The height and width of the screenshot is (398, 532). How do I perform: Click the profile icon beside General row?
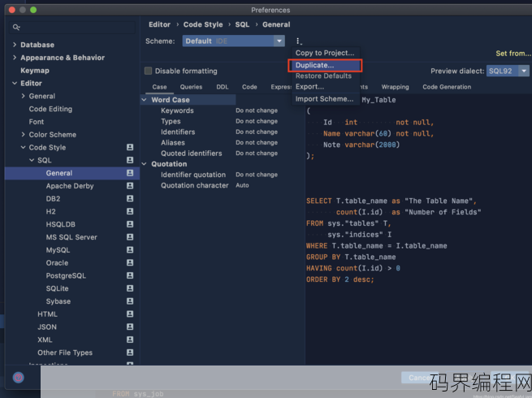(x=130, y=173)
